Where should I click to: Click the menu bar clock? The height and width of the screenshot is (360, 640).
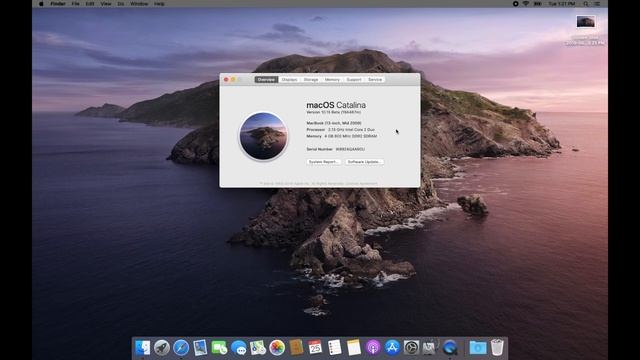pos(562,4)
